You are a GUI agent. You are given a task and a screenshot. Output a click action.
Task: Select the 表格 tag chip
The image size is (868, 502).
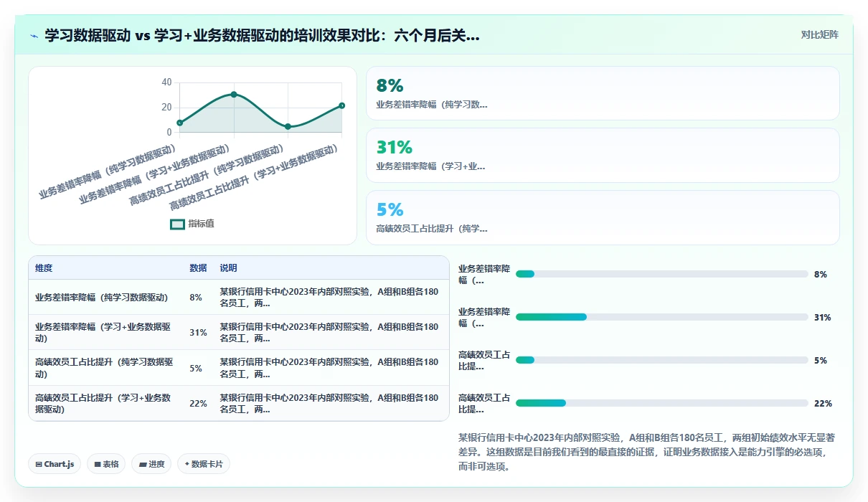coord(106,464)
